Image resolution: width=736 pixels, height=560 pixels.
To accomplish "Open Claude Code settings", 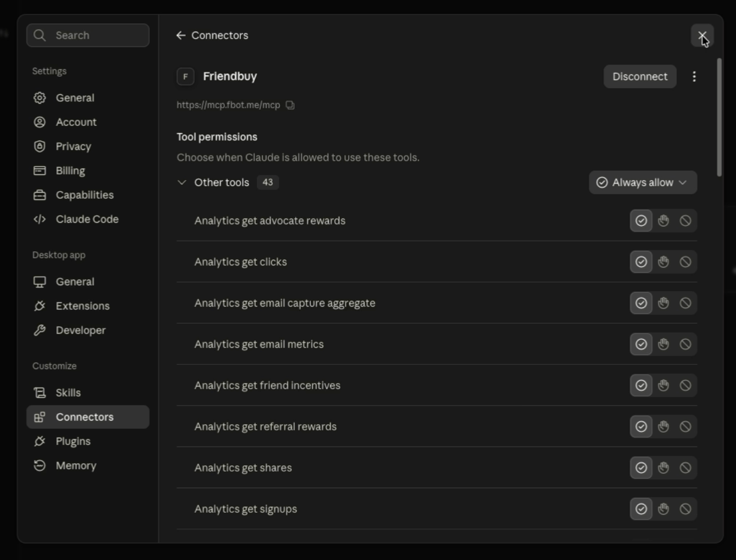I will coord(87,219).
